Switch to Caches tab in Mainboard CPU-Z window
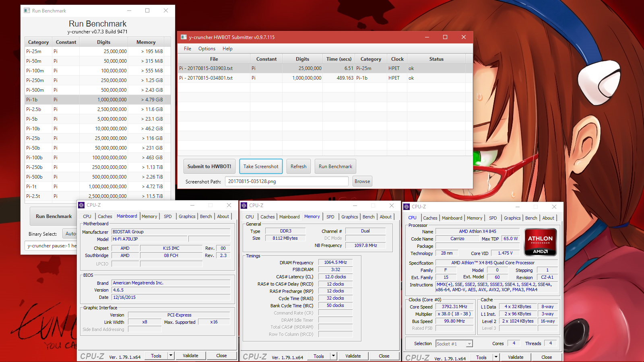 (x=105, y=216)
